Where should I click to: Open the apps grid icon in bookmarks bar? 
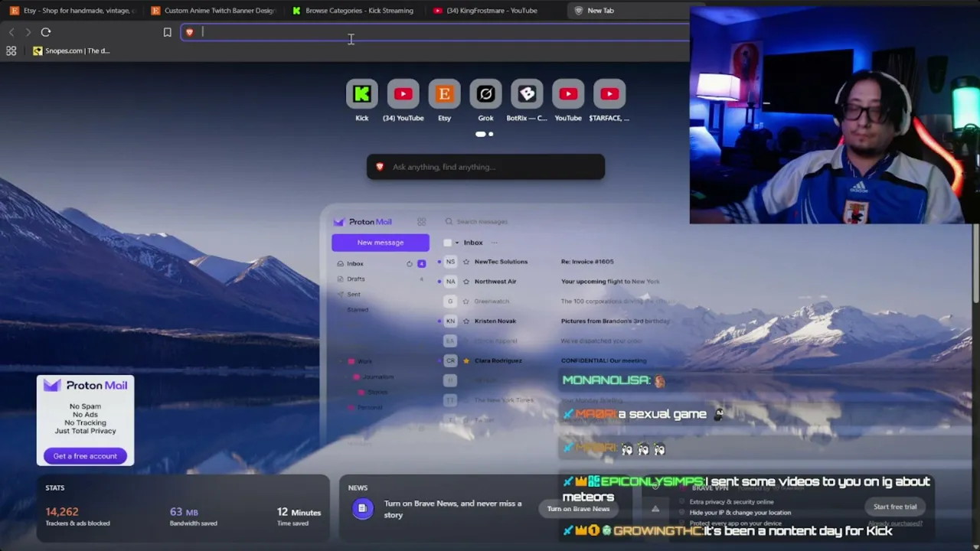(x=11, y=51)
